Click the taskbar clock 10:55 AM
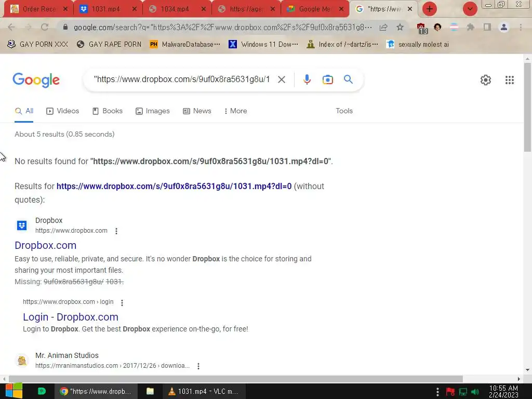Screen dimensions: 532x399 pyautogui.click(x=503, y=392)
